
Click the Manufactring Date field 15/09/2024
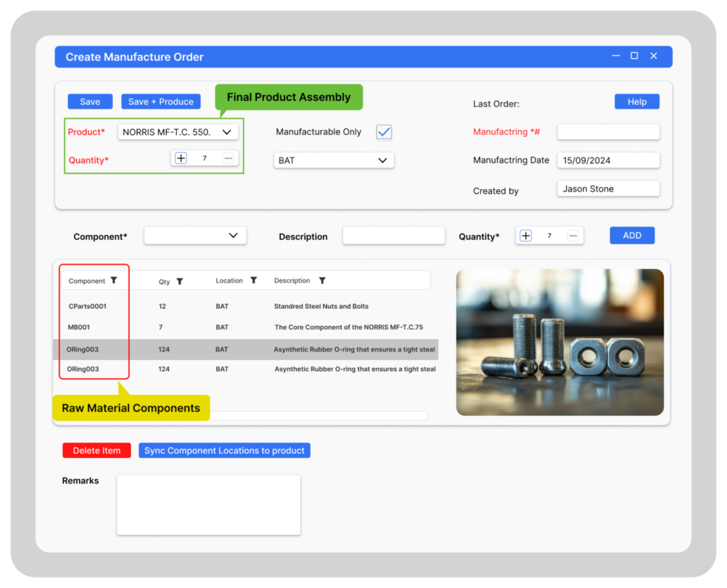[x=608, y=160]
